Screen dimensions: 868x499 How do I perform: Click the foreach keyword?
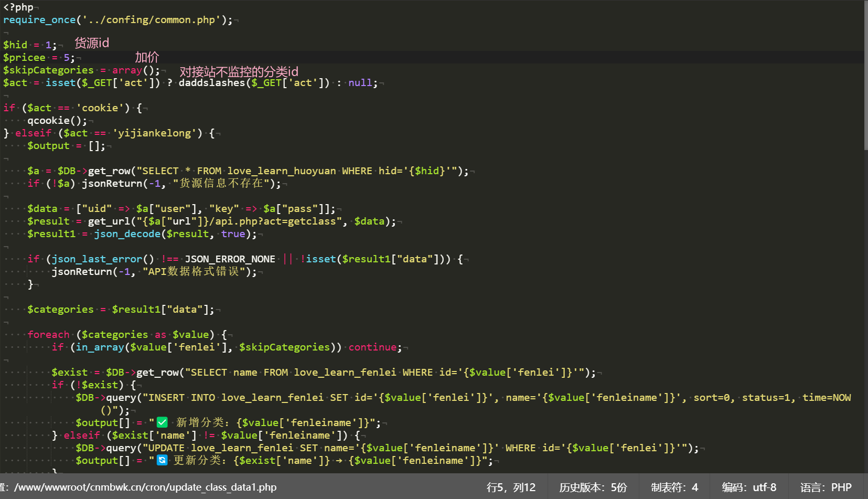(x=48, y=335)
